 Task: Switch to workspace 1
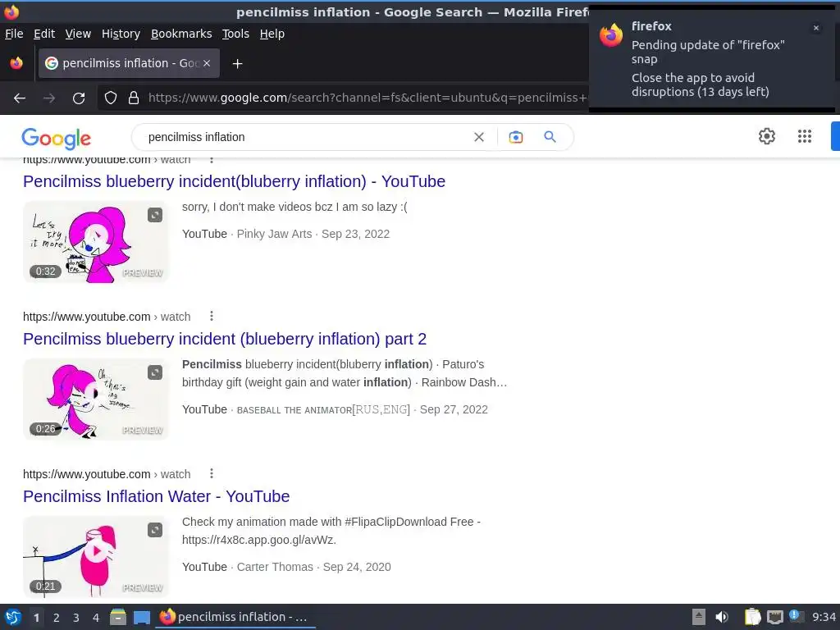[36, 618]
